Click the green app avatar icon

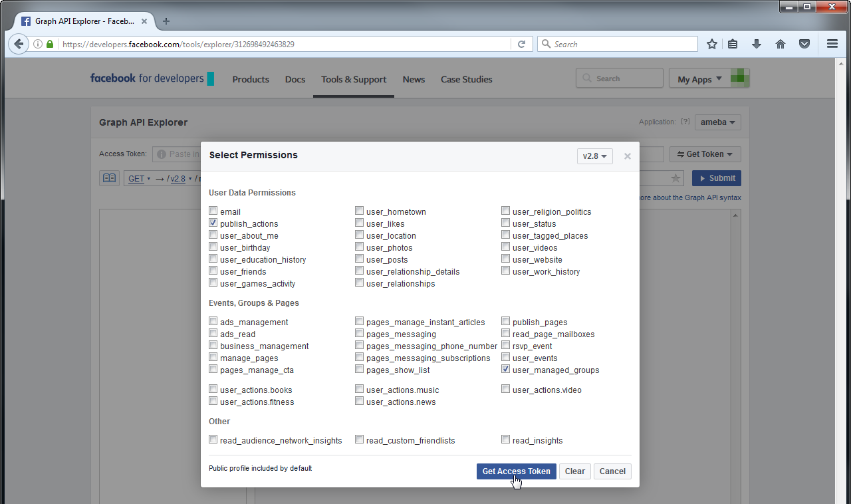pos(740,78)
